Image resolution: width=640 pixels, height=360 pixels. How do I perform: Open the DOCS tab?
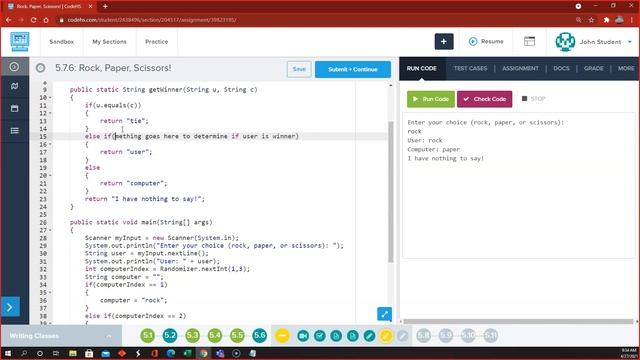click(561, 68)
